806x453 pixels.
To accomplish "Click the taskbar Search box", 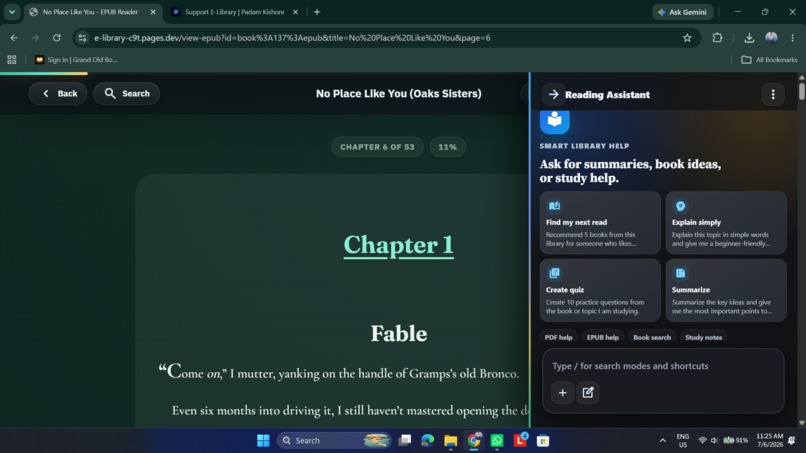I will click(334, 441).
